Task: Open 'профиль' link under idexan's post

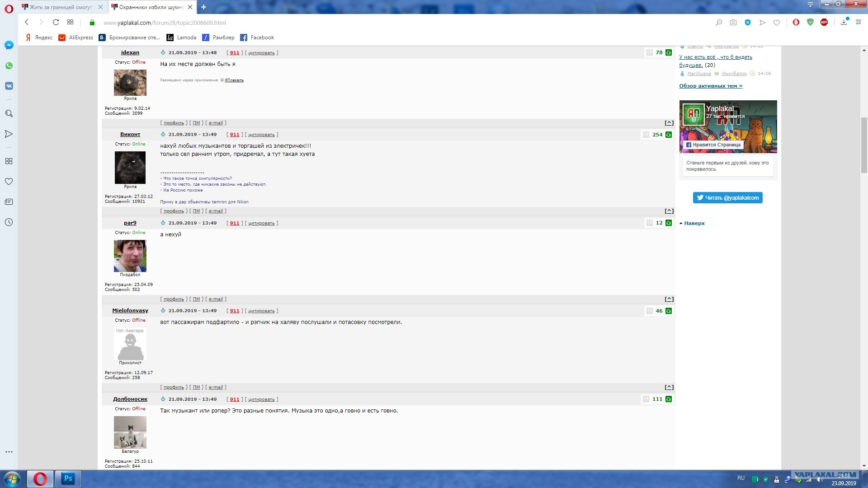Action: 174,123
